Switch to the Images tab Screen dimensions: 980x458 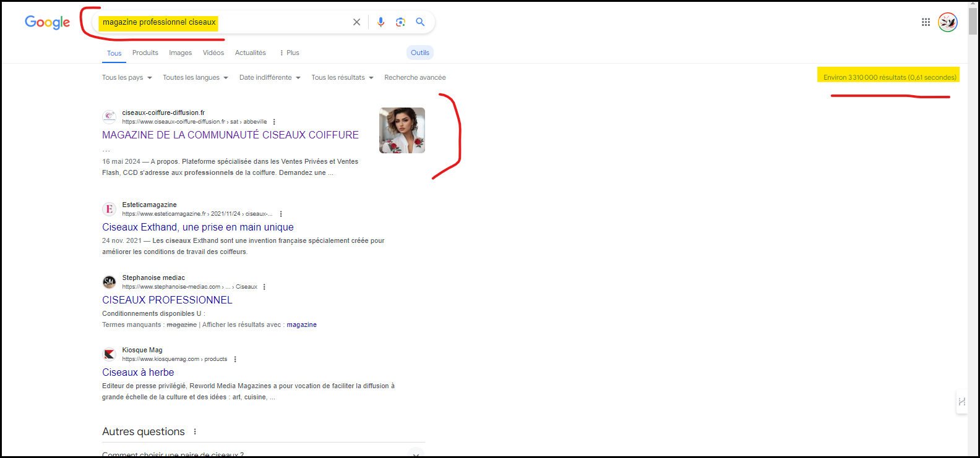click(x=180, y=53)
